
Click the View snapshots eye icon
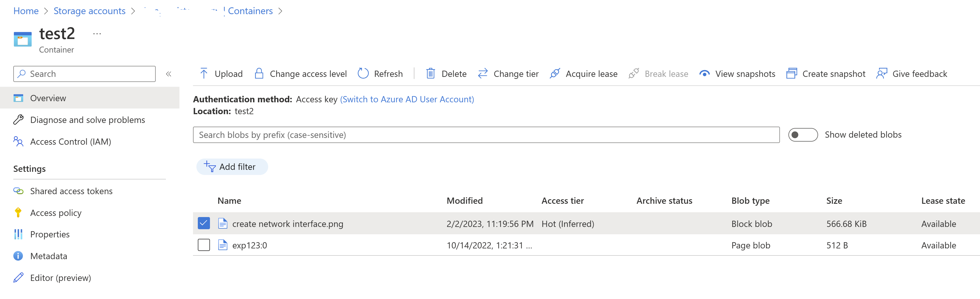coord(704,73)
